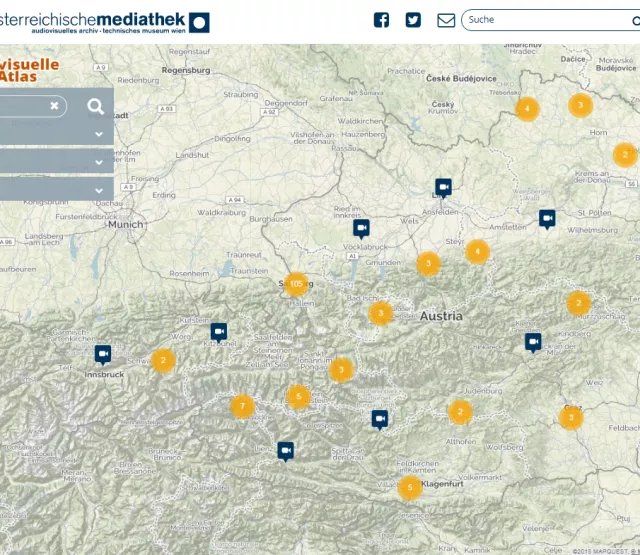The height and width of the screenshot is (555, 640).
Task: Clear the atlas search field with X
Action: [54, 106]
